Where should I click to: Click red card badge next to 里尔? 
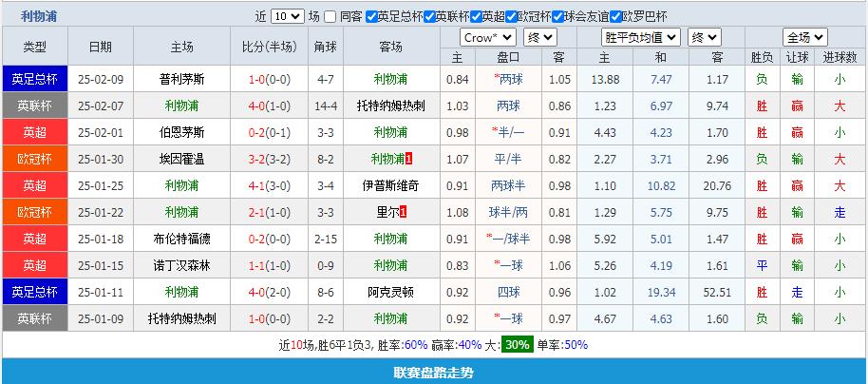(x=405, y=212)
